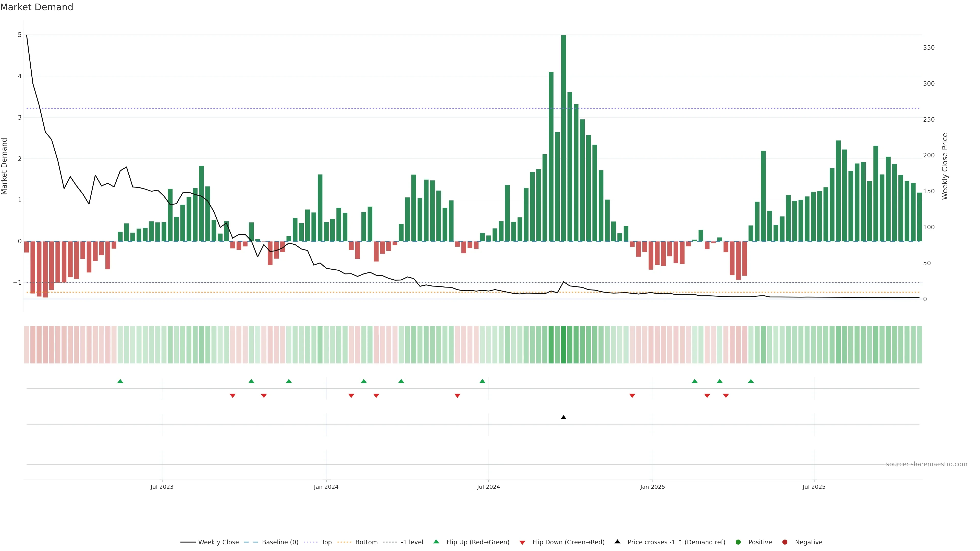Click the last red flip-down triangle marker
The width and height of the screenshot is (980, 551).
coord(726,396)
